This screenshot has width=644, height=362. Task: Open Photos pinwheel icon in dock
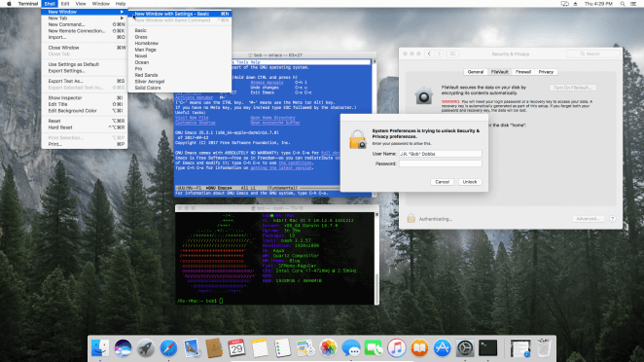328,348
